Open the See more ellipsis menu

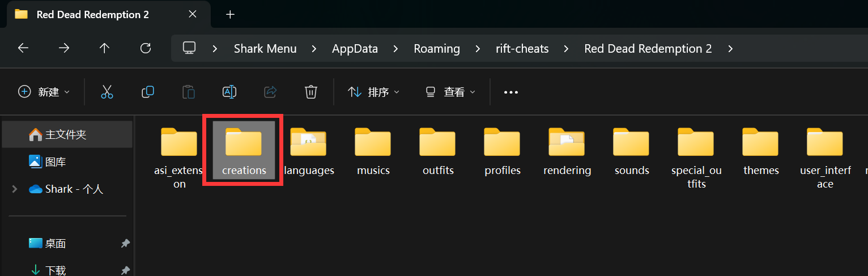(510, 92)
